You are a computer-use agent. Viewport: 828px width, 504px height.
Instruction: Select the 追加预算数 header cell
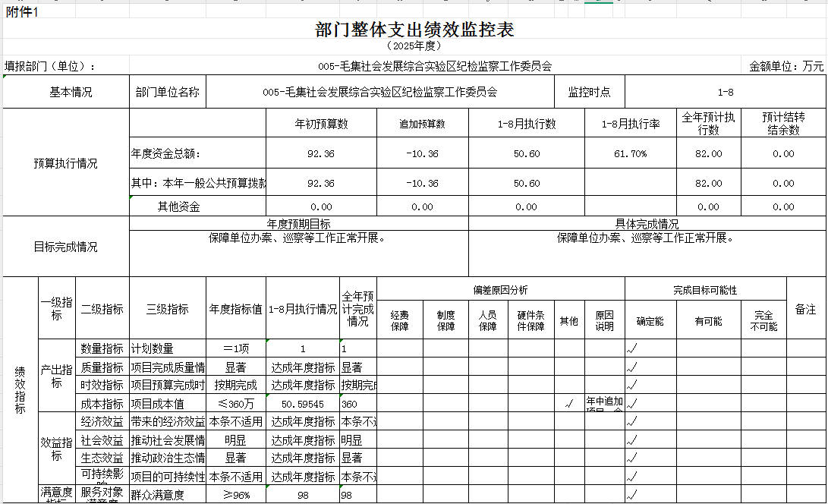pos(422,124)
